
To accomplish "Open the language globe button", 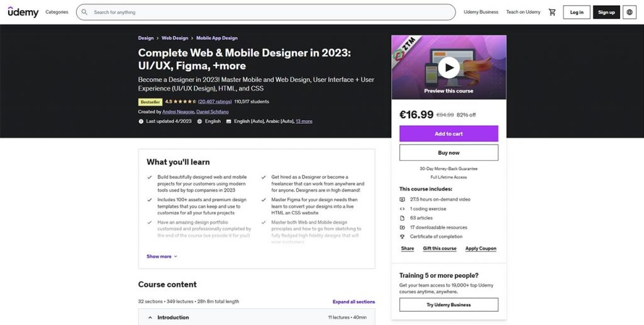I will [x=630, y=13].
